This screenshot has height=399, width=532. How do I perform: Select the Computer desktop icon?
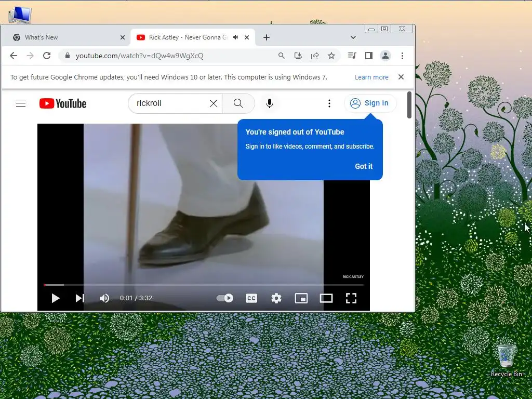(x=20, y=15)
